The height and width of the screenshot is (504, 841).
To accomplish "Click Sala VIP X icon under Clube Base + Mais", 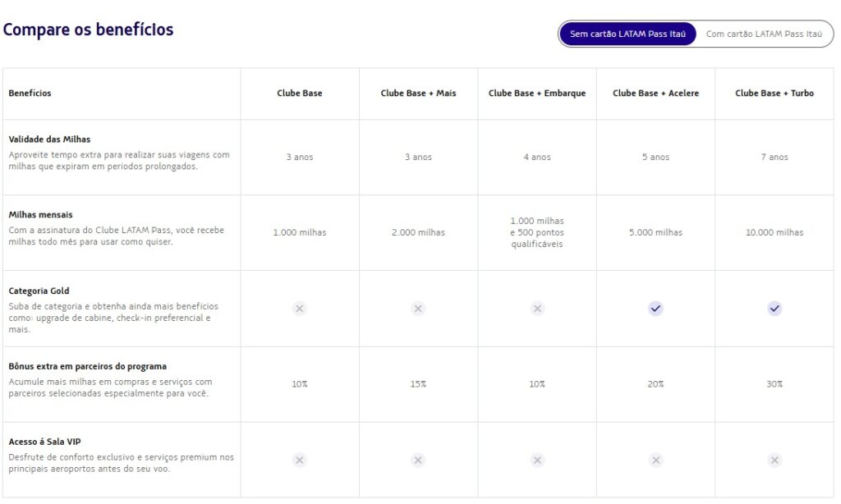I will click(x=418, y=460).
